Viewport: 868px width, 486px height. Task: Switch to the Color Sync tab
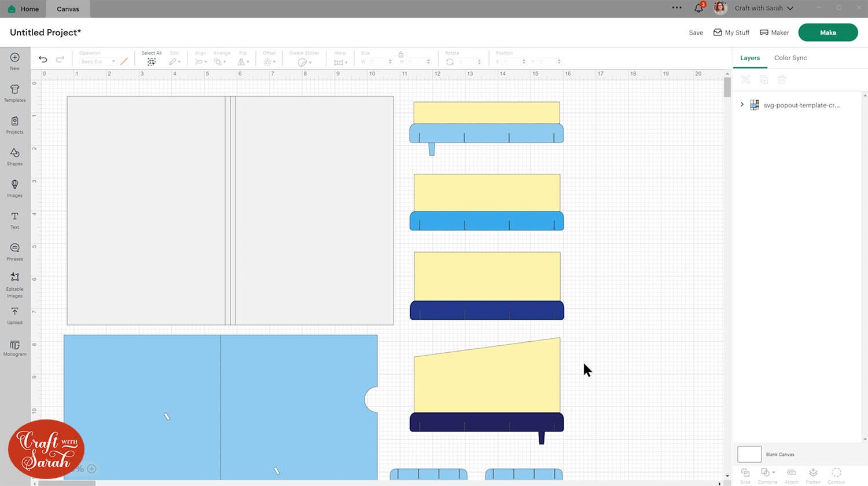tap(790, 58)
